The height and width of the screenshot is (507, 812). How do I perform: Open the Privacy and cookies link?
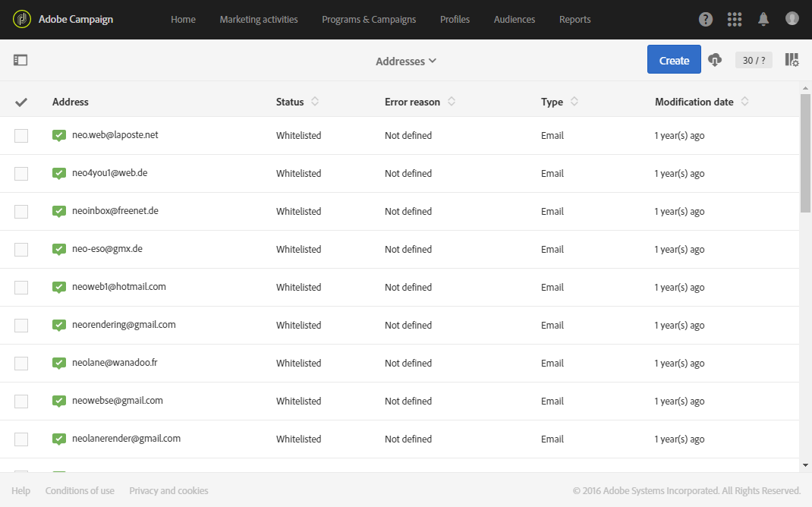pos(168,491)
